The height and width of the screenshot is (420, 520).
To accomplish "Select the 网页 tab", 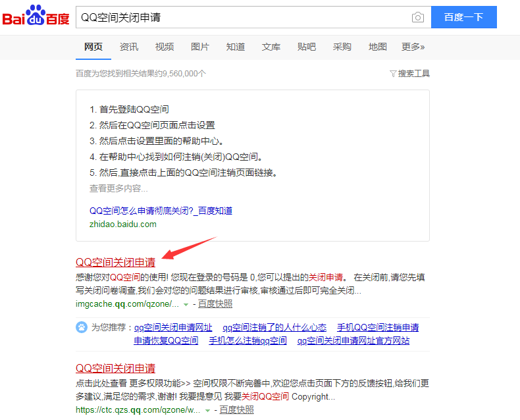I will 93,47.
